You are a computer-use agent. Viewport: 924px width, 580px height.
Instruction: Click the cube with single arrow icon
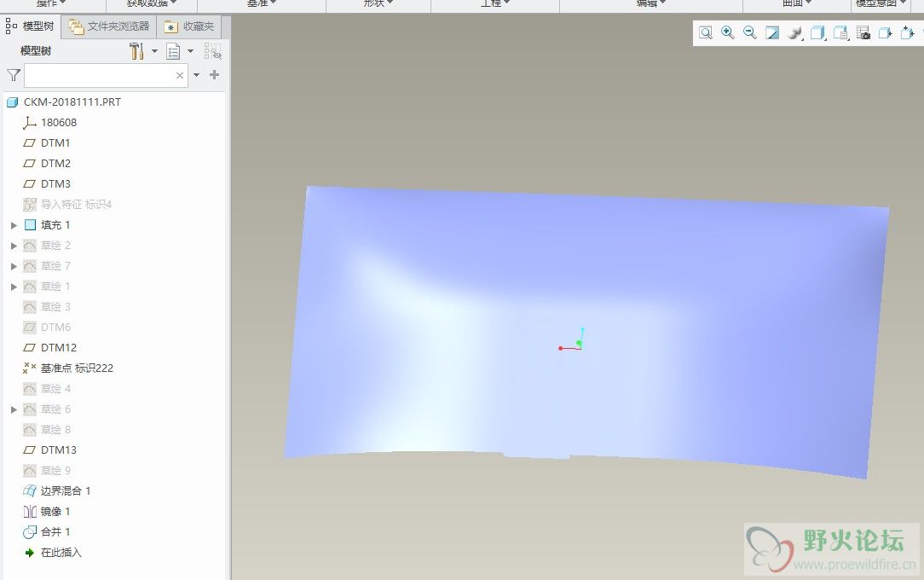(886, 33)
